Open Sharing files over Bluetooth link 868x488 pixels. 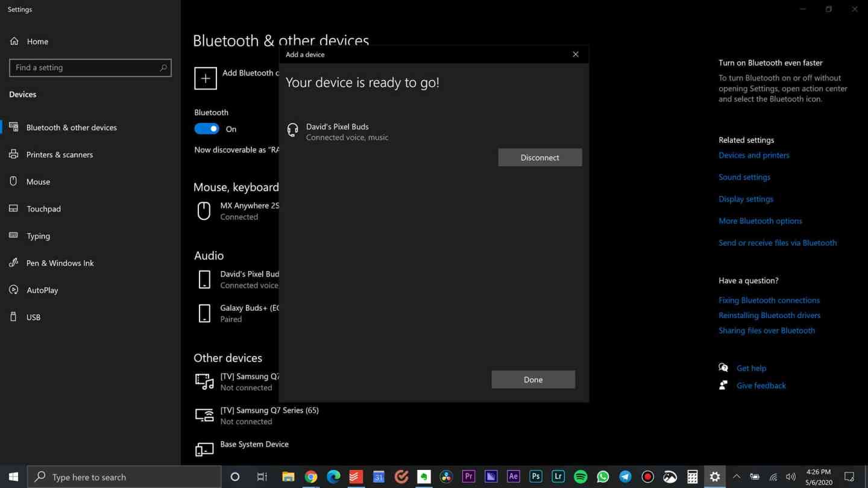tap(767, 330)
